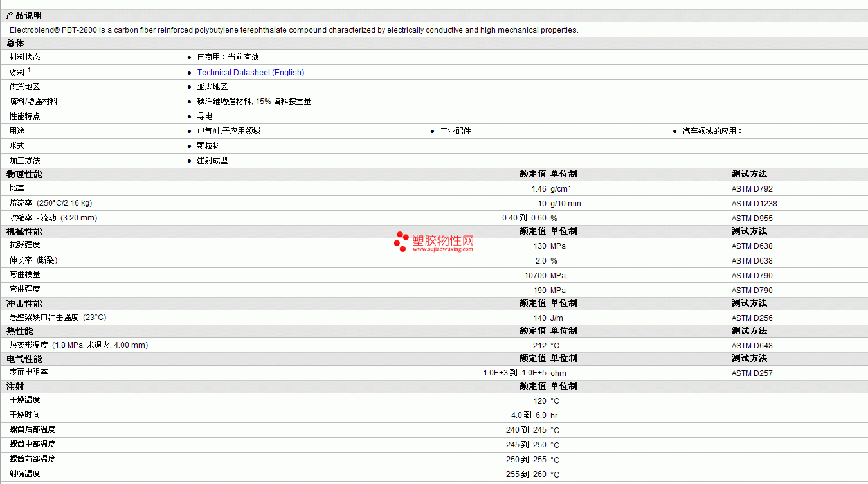This screenshot has width=868, height=484.
Task: Click the 熔流率 (250°C/2.16 kg) label
Action: (x=51, y=203)
